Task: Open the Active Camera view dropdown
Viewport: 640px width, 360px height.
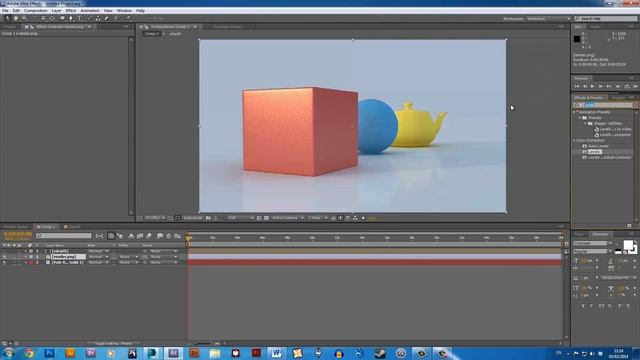Action: click(288, 218)
